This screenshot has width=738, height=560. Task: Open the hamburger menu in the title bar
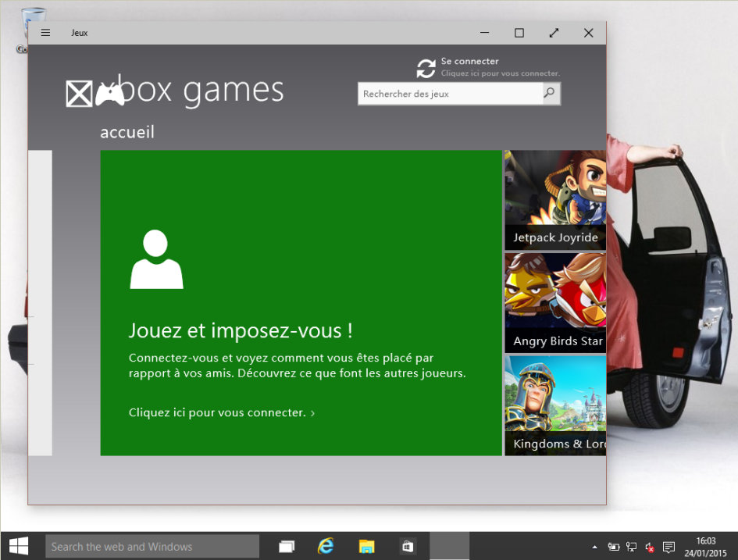[45, 33]
